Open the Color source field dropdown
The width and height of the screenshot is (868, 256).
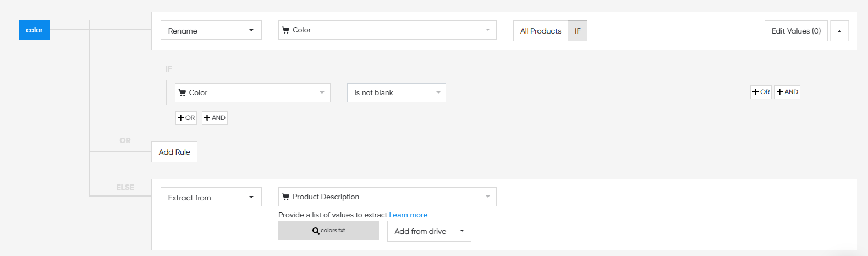point(387,30)
